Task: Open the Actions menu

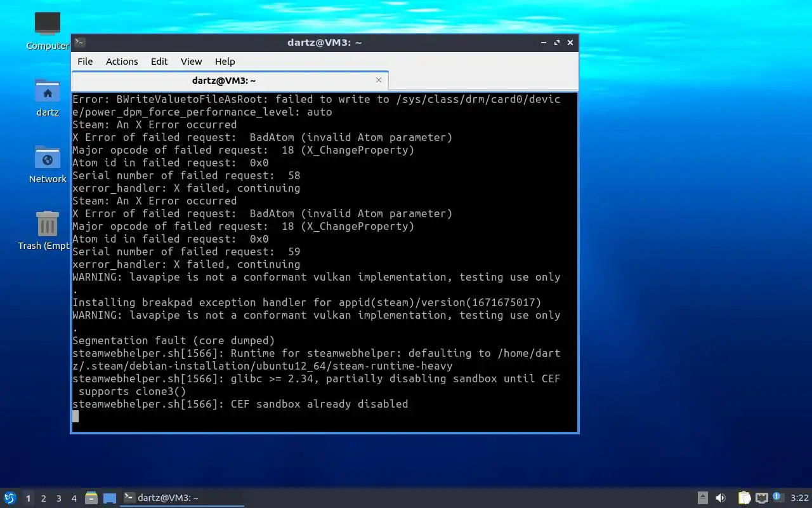Action: point(122,62)
